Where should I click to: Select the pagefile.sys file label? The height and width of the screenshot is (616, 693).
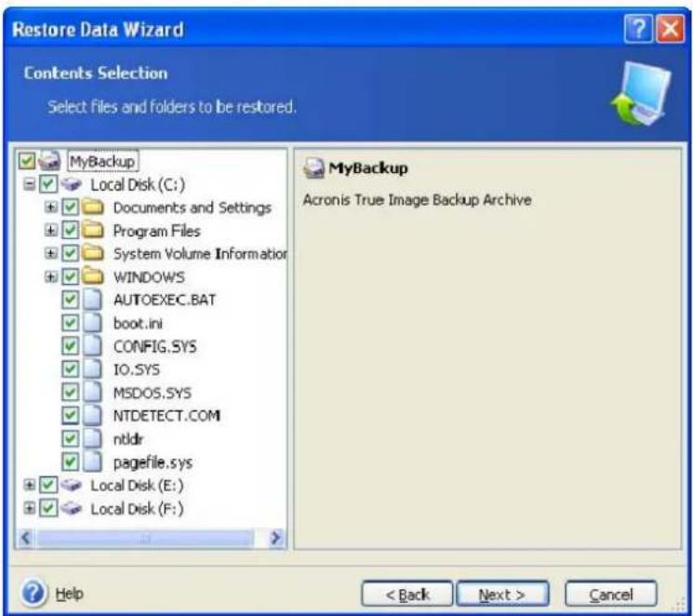[153, 462]
